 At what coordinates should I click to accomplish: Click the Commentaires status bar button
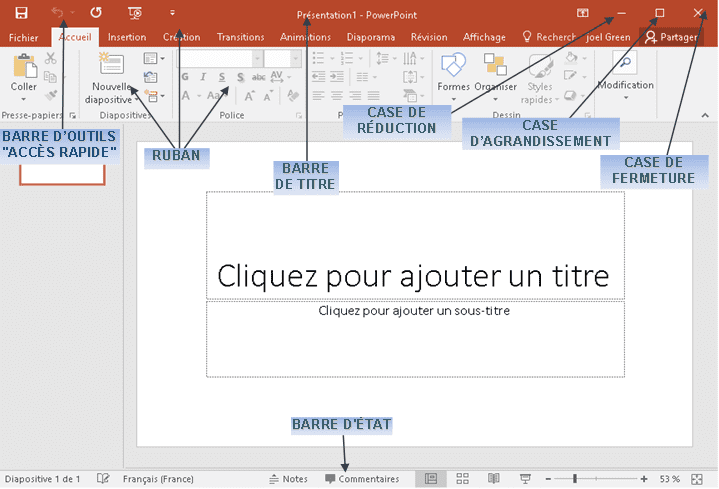pos(362,479)
